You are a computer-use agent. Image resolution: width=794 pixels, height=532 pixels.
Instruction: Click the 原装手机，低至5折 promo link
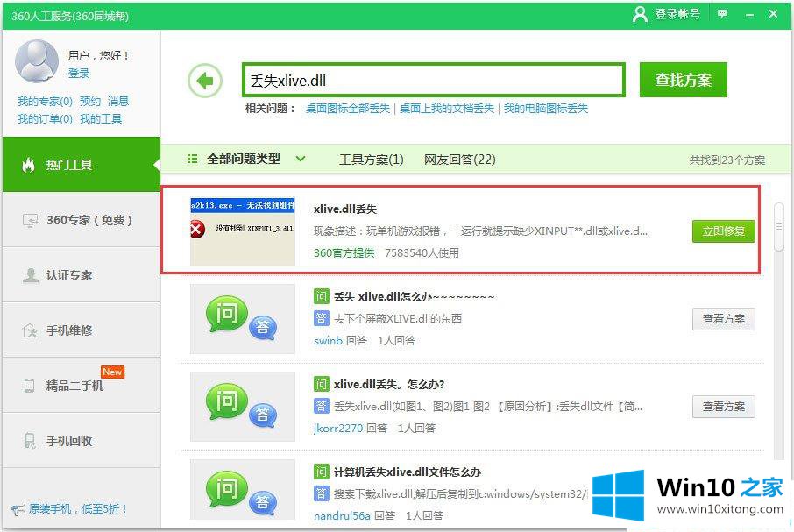[x=78, y=508]
